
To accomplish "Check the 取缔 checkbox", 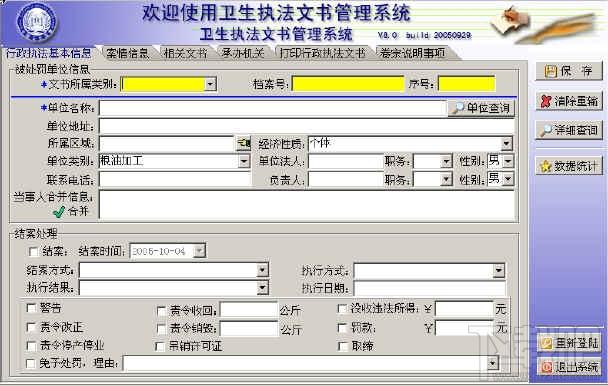I will (x=343, y=346).
